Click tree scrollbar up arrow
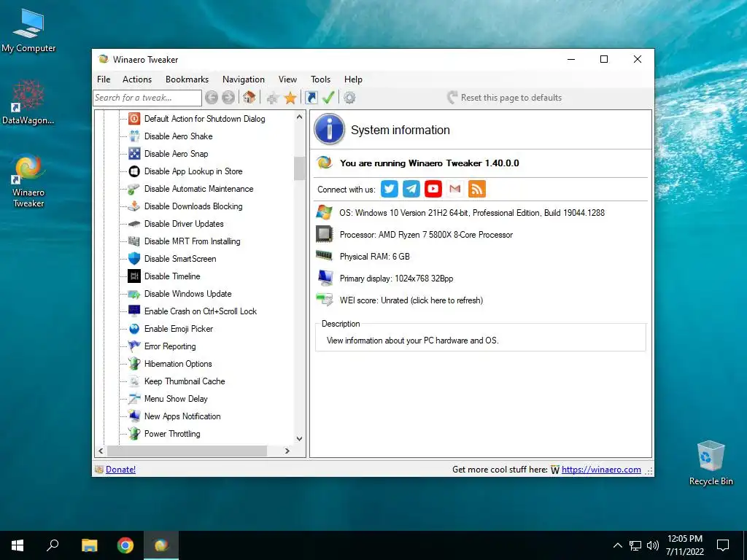This screenshot has width=747, height=560. [x=299, y=117]
